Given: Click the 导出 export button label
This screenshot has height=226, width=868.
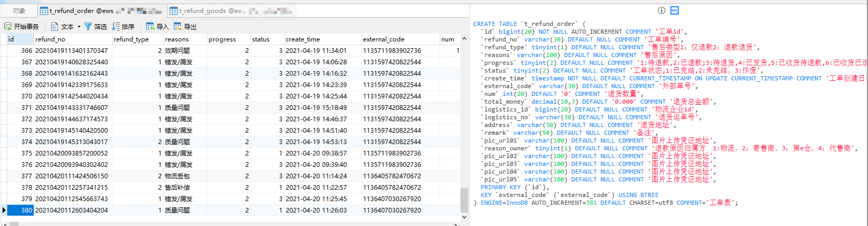Looking at the screenshot, I should (x=190, y=26).
